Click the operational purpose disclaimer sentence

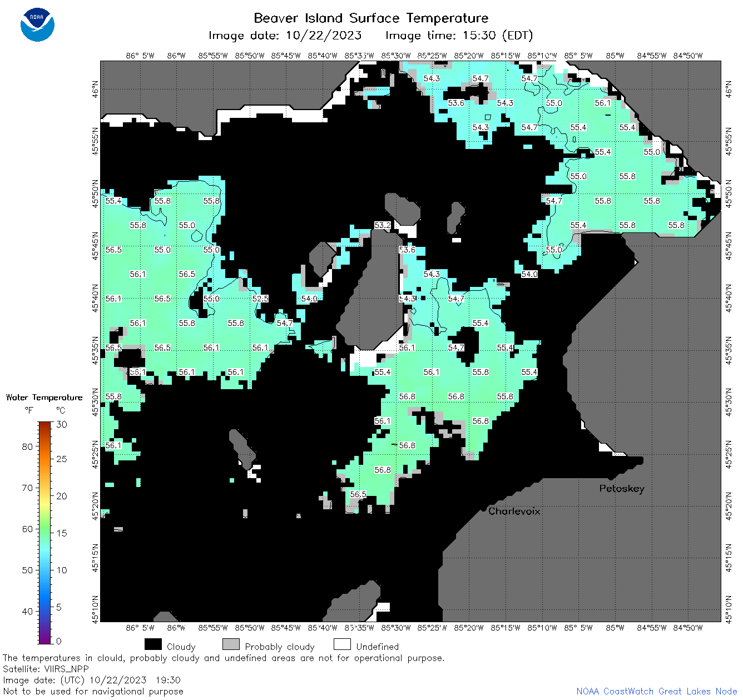[x=224, y=658]
